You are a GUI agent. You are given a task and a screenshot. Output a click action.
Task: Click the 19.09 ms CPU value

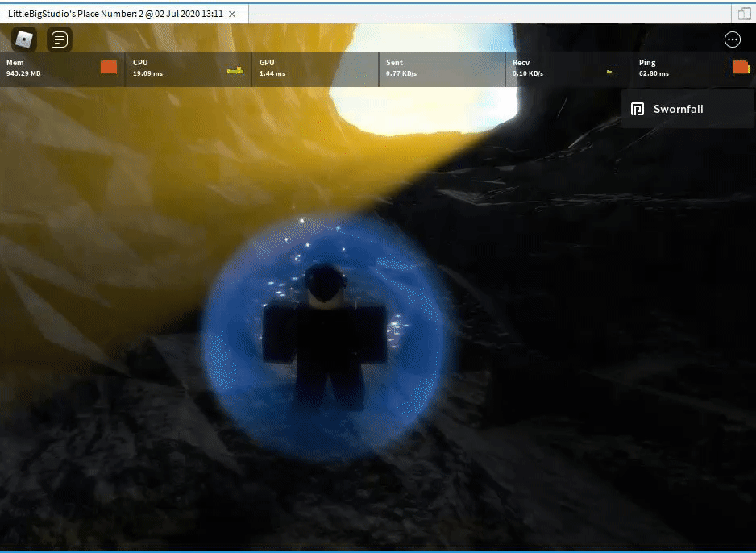tap(148, 74)
